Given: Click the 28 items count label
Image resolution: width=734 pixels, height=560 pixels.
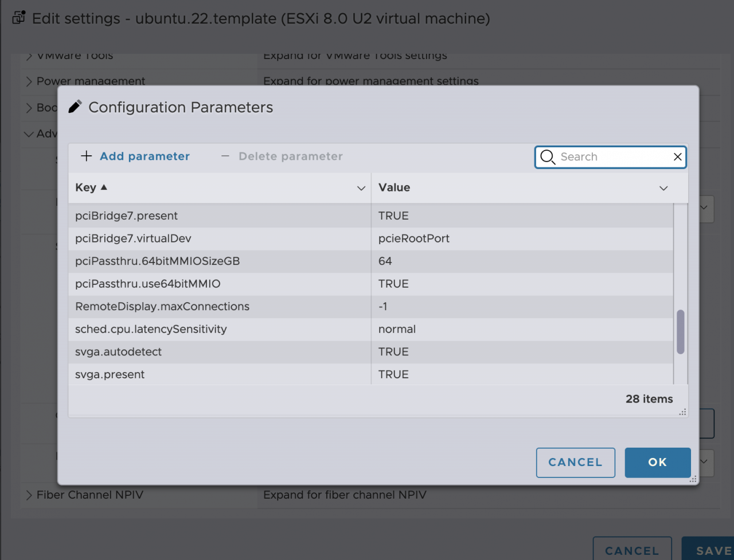Looking at the screenshot, I should (x=649, y=399).
